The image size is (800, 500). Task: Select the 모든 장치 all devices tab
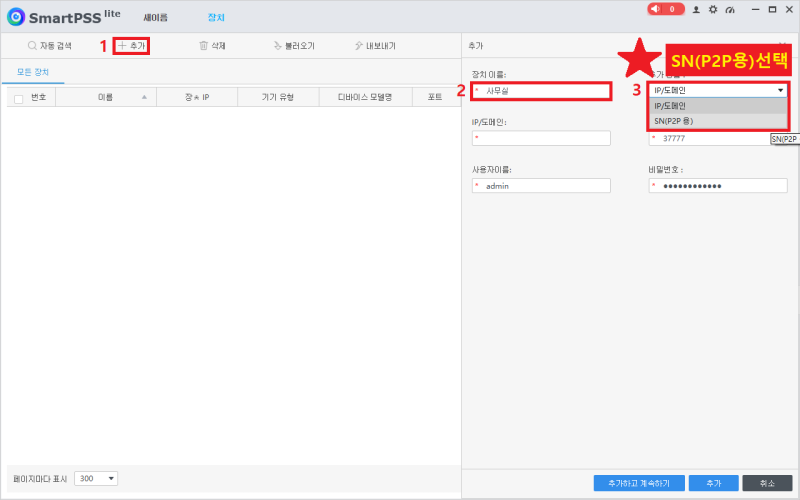(x=33, y=72)
